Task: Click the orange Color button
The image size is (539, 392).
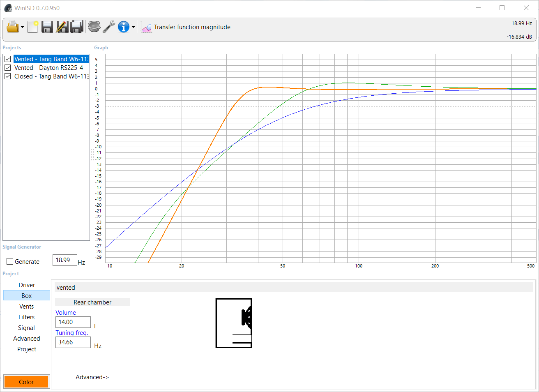Action: pyautogui.click(x=27, y=382)
